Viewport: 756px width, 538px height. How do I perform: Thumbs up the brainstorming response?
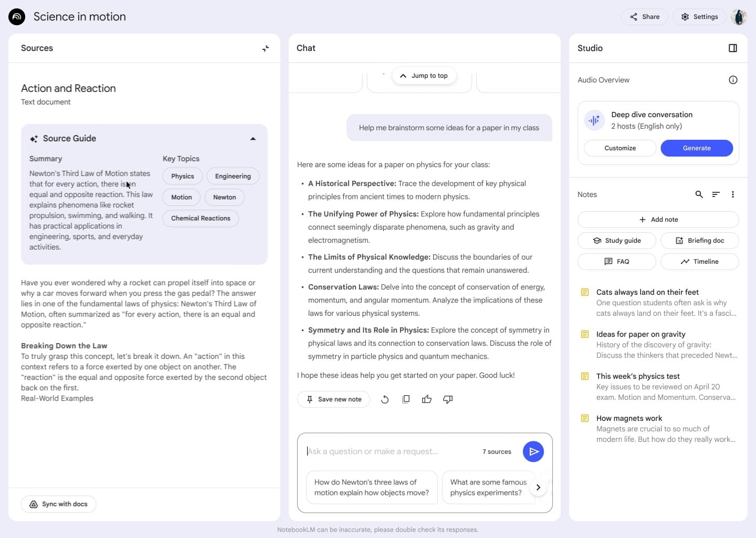[x=426, y=399]
